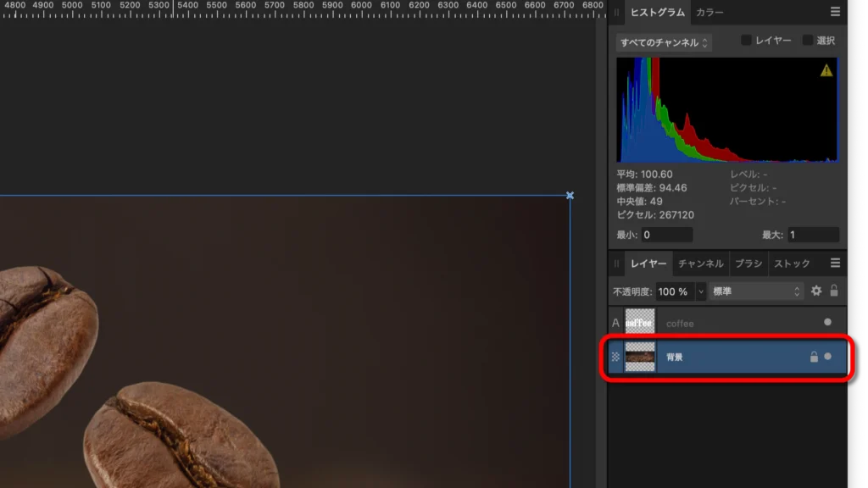Enable the 選択 checkbox in histogram
Image resolution: width=868 pixels, height=488 pixels.
coord(807,41)
